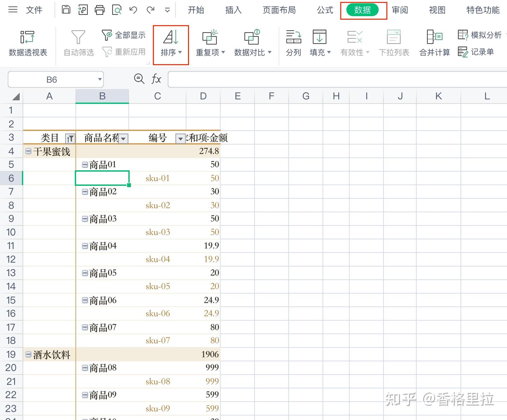Click the sku-04 cell
This screenshot has width=507, height=420.
[157, 259]
